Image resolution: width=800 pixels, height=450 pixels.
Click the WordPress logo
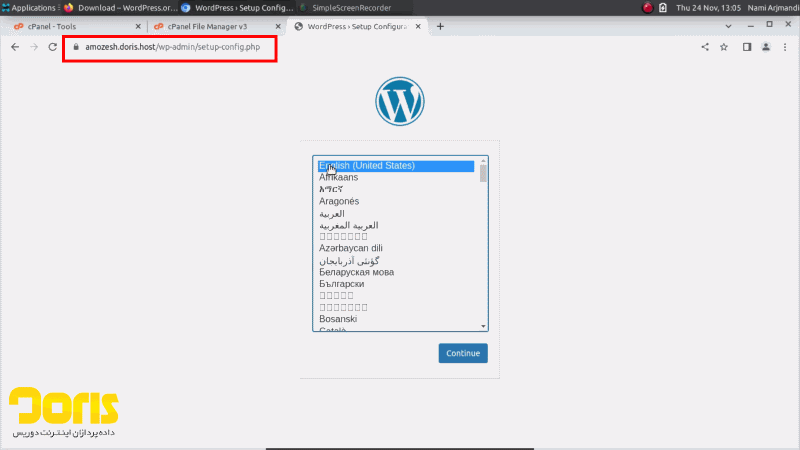(400, 102)
